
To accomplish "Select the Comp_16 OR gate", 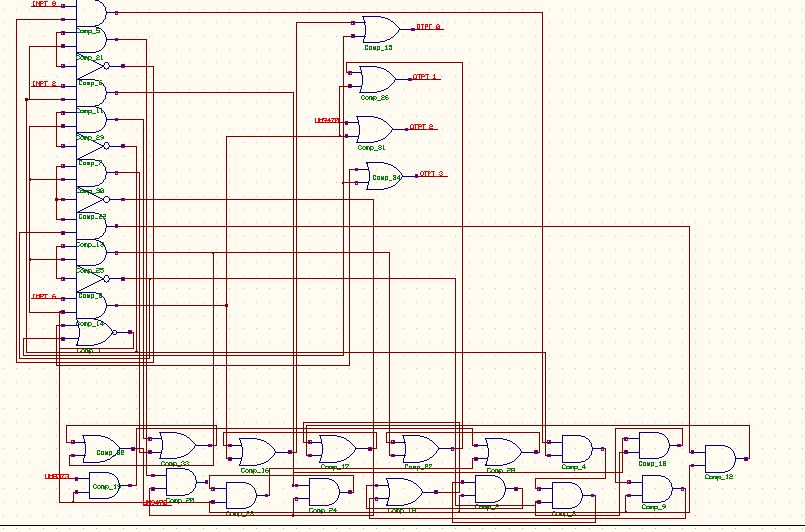I will [x=257, y=452].
